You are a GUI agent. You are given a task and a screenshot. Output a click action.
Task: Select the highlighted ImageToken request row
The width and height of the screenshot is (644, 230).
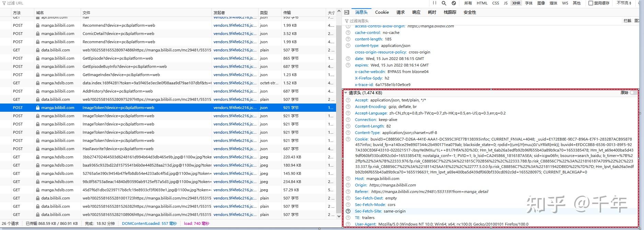coord(168,108)
